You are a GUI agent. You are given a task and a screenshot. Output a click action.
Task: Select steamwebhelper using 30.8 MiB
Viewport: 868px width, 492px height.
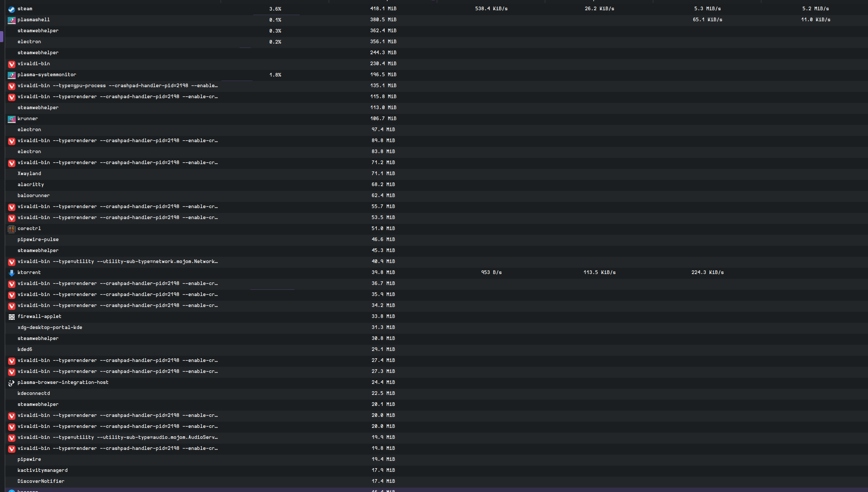pos(38,338)
